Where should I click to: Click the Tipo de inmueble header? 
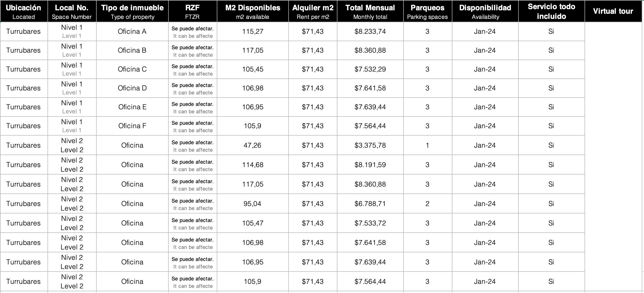[x=132, y=11]
